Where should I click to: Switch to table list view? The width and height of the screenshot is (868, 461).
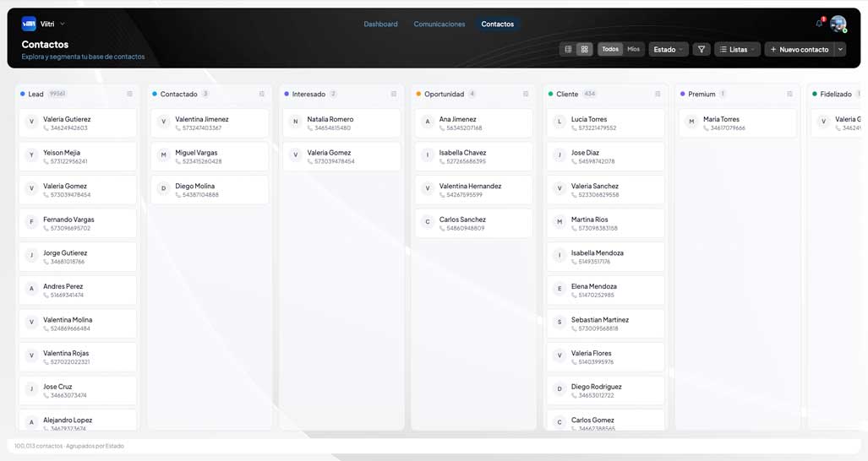tap(568, 49)
